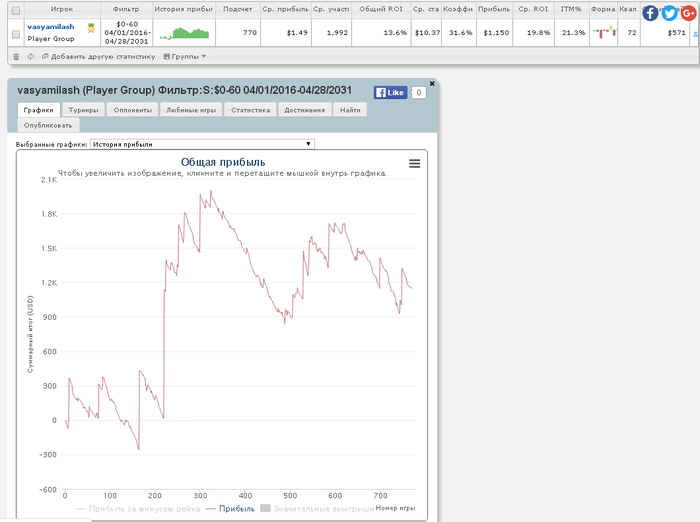This screenshot has height=522, width=700.
Task: Switch to the Статистика tab
Action: click(250, 110)
